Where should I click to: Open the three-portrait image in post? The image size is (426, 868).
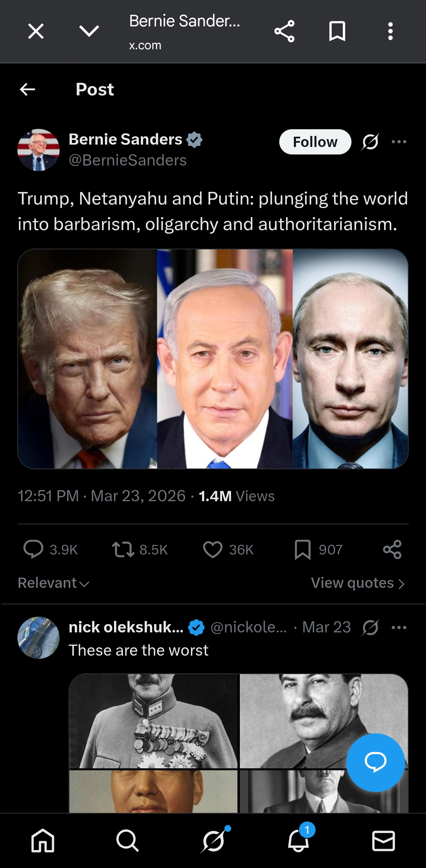pyautogui.click(x=213, y=359)
